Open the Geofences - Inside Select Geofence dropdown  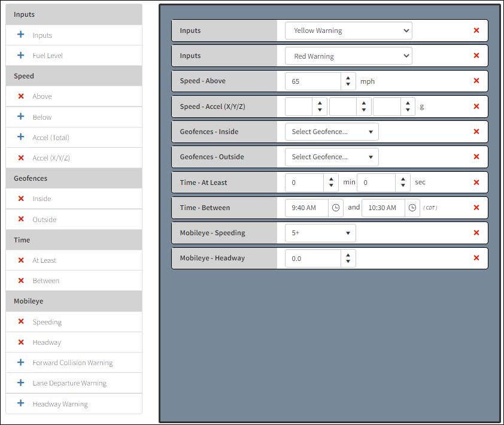332,132
